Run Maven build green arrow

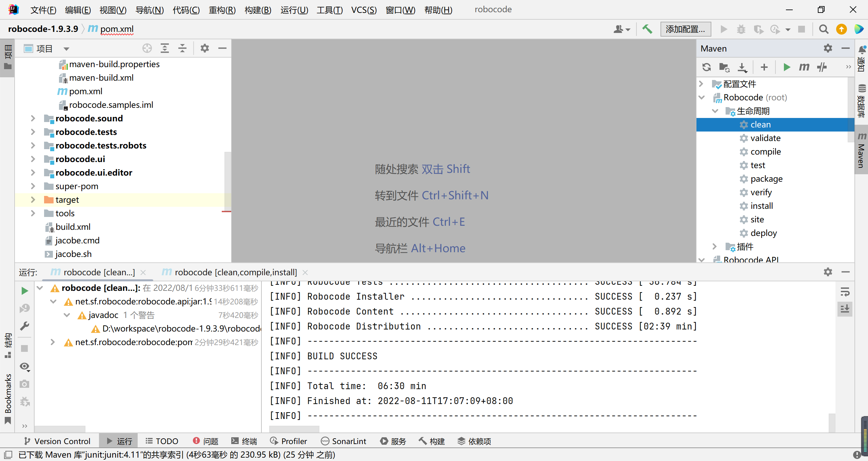point(787,67)
